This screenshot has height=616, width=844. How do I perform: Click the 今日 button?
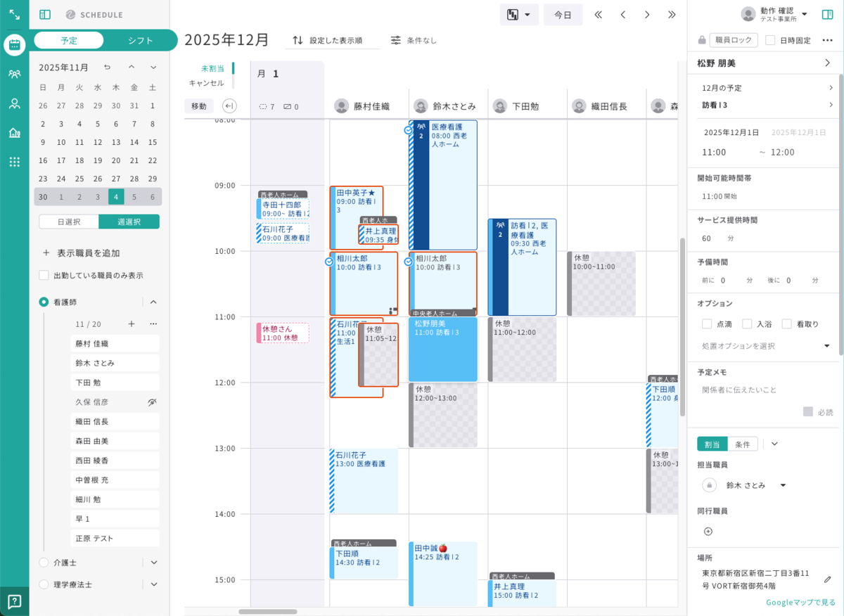coord(563,14)
